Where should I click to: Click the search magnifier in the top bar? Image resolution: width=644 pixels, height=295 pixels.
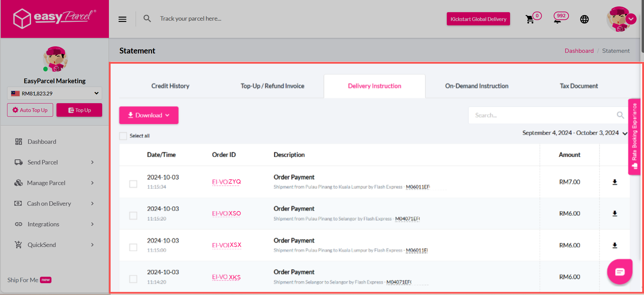point(147,19)
